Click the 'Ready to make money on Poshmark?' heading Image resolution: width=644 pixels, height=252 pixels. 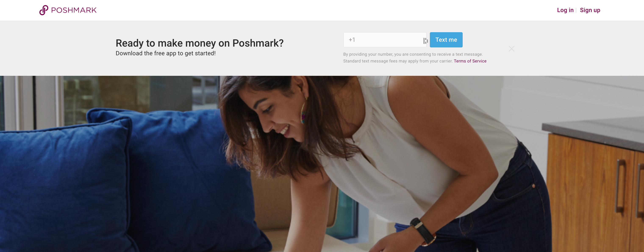200,43
